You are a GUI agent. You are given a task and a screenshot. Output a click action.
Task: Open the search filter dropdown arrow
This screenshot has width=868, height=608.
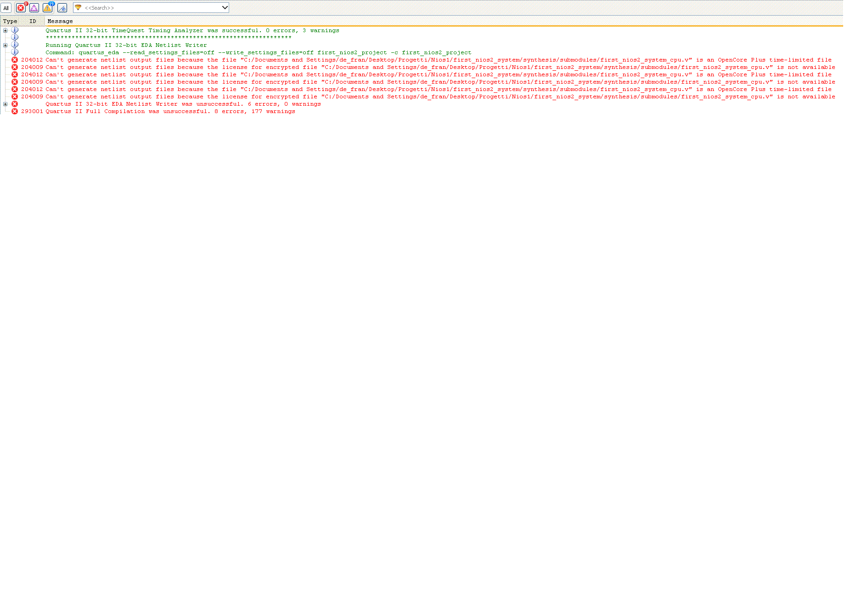[x=225, y=8]
